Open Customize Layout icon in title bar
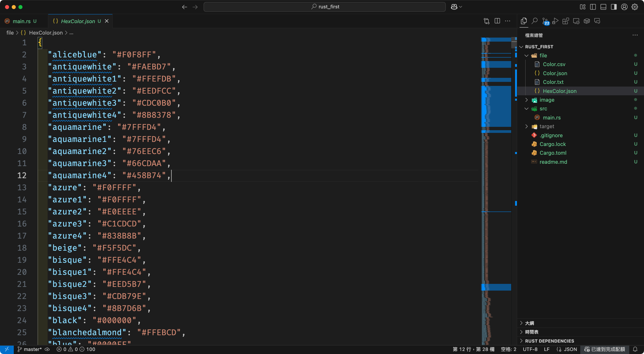Viewport: 644px width, 354px height. pyautogui.click(x=583, y=7)
